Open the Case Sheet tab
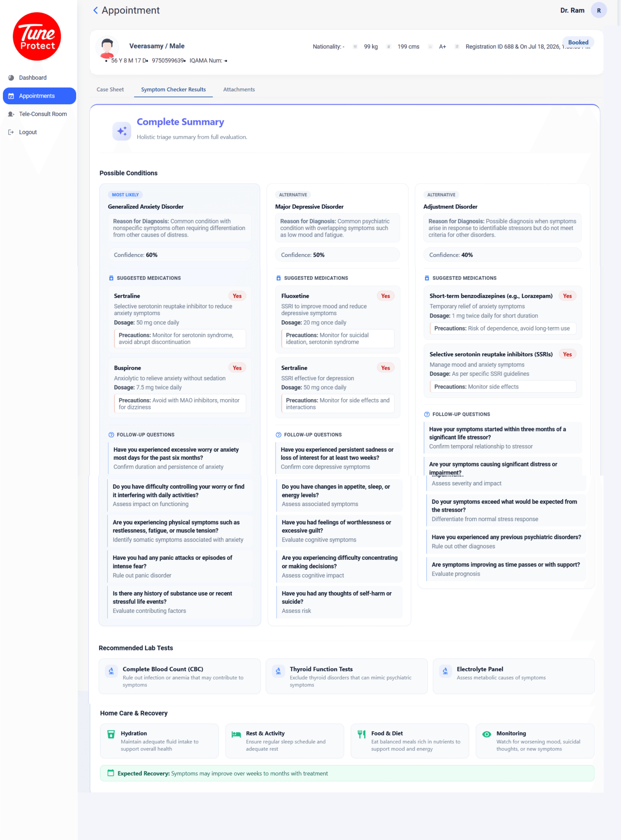 click(x=110, y=90)
